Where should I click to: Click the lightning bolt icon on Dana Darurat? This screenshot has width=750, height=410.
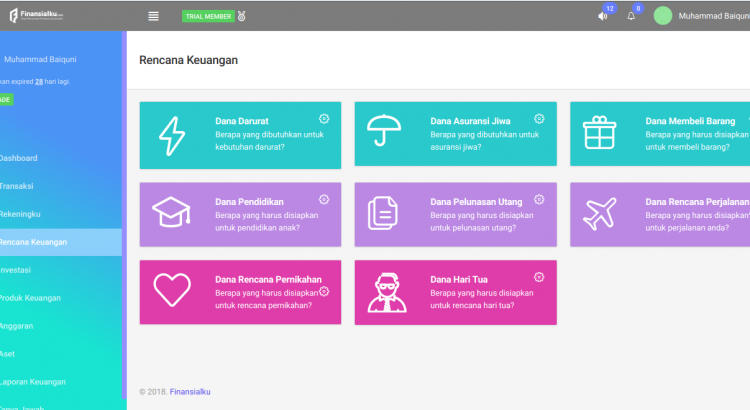tap(172, 136)
